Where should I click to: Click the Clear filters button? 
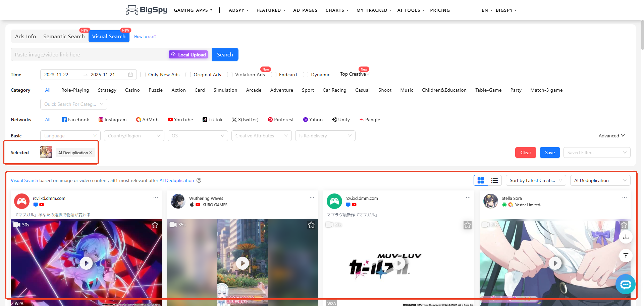tap(525, 152)
